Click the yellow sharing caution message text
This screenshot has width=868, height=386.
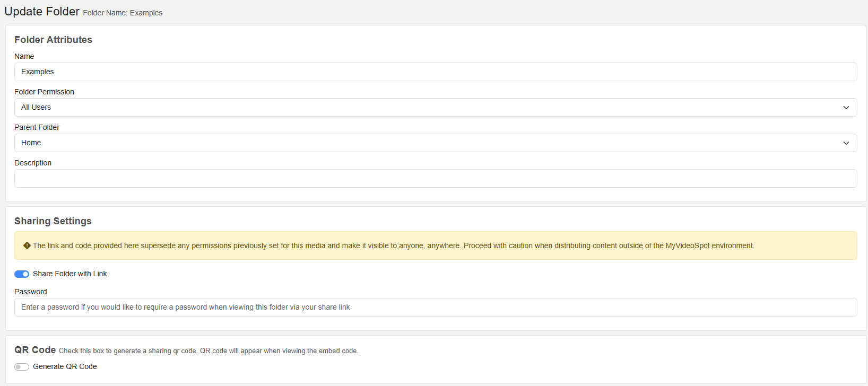coord(393,245)
